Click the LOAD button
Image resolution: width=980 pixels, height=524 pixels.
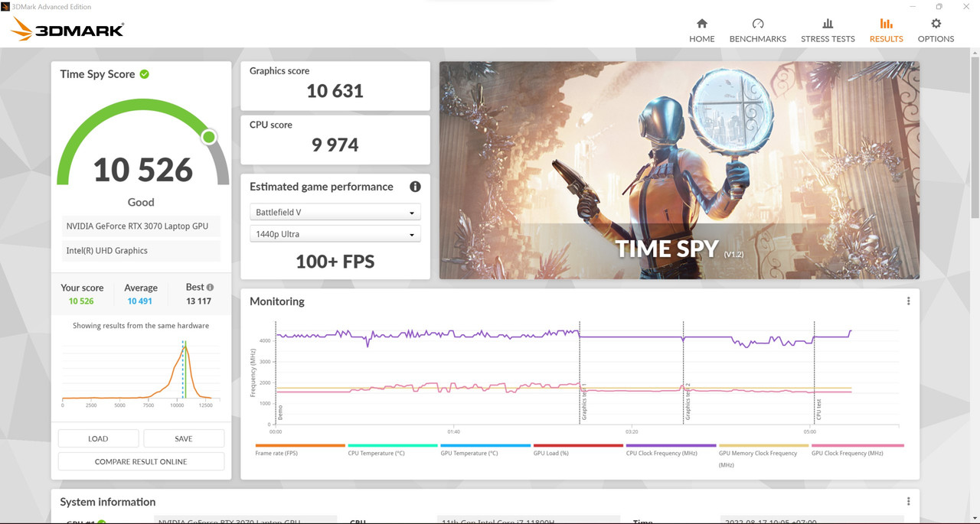(x=98, y=438)
